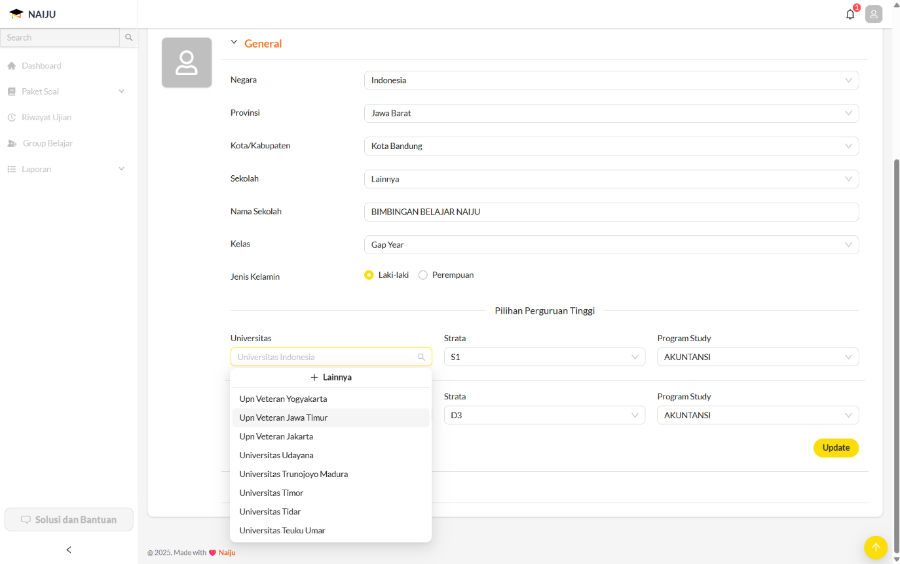Click the scroll-to-top arrow button
Image resolution: width=900 pixels, height=564 pixels.
point(876,547)
